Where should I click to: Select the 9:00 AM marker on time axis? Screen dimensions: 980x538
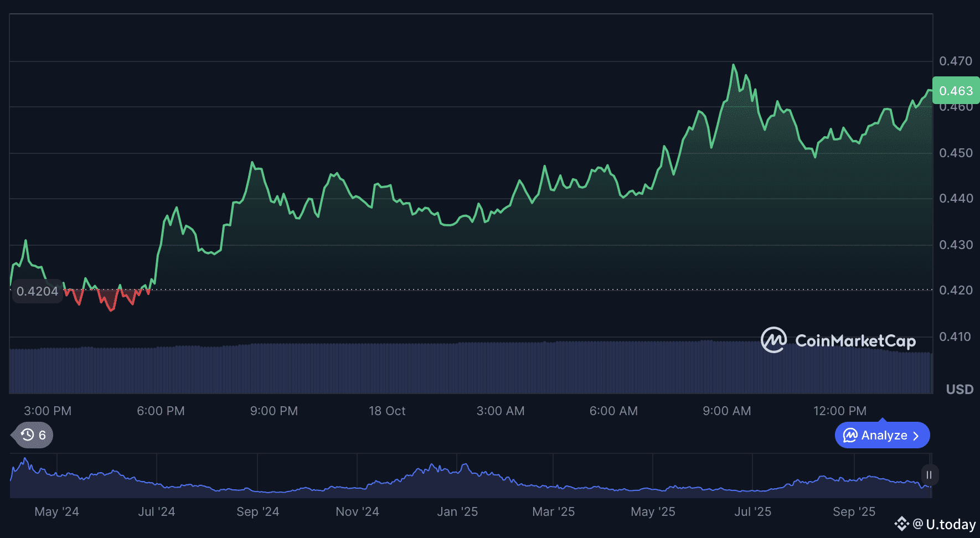tap(726, 411)
